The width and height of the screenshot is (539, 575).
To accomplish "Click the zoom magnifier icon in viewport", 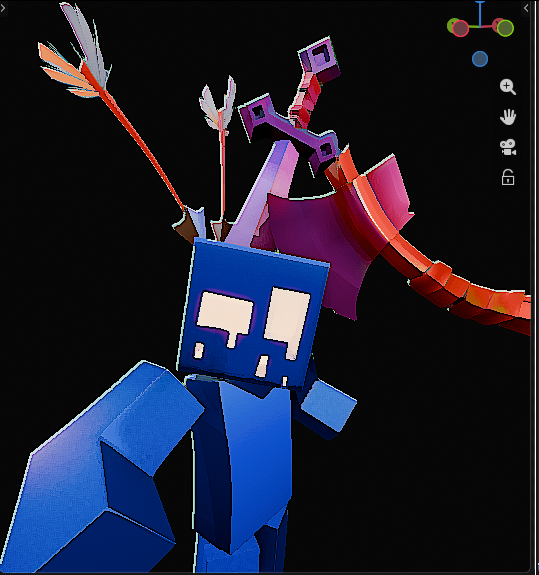I will click(508, 87).
